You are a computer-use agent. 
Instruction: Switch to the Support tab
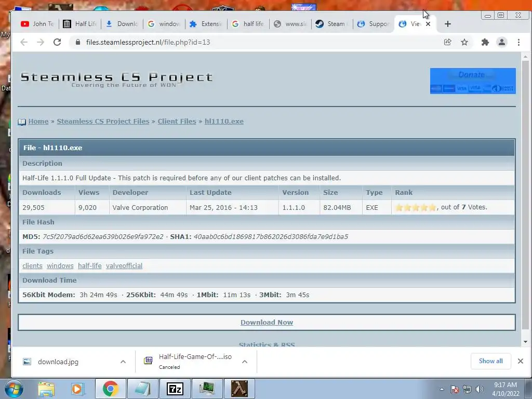coord(374,24)
